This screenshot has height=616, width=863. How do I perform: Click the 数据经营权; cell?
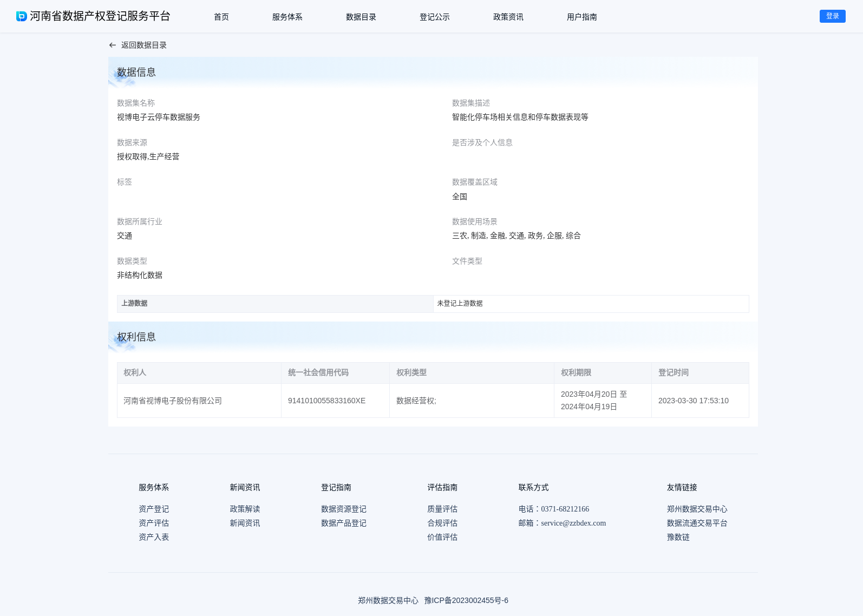(x=472, y=401)
